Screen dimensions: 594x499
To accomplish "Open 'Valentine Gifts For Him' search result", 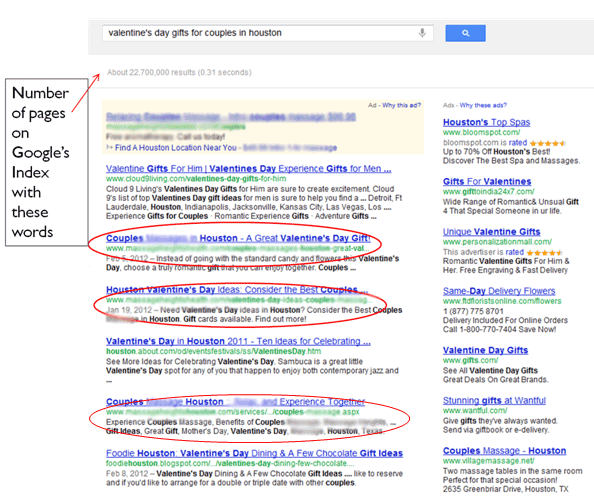I will click(x=249, y=169).
